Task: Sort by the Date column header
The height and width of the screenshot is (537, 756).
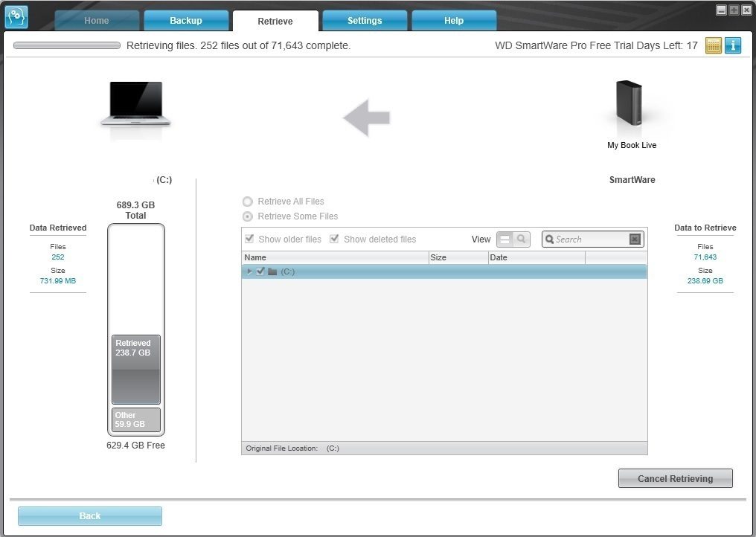Action: point(536,257)
